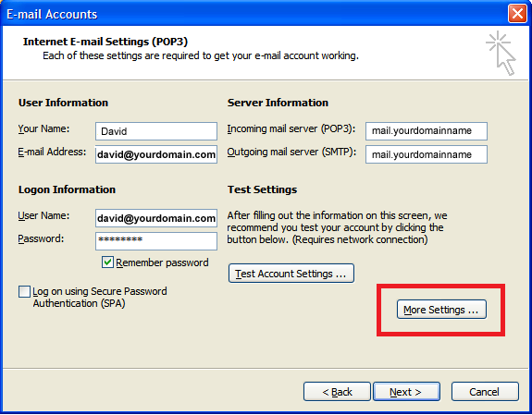
Task: Close the E-mail Accounts dialog
Action: point(517,14)
